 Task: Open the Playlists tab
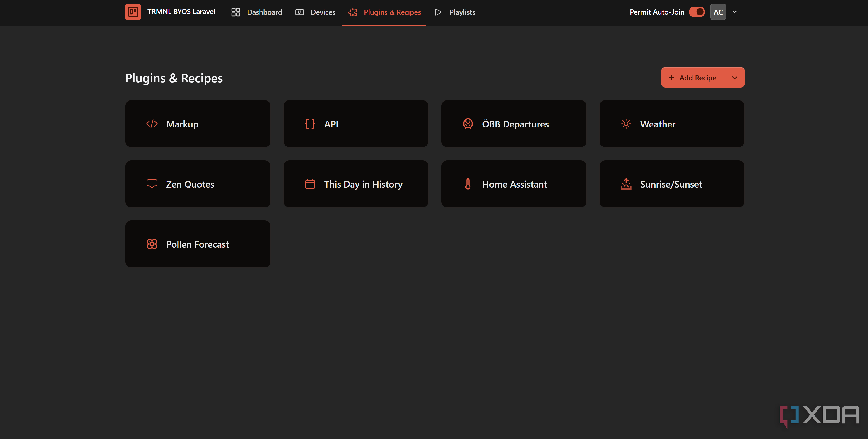[455, 12]
